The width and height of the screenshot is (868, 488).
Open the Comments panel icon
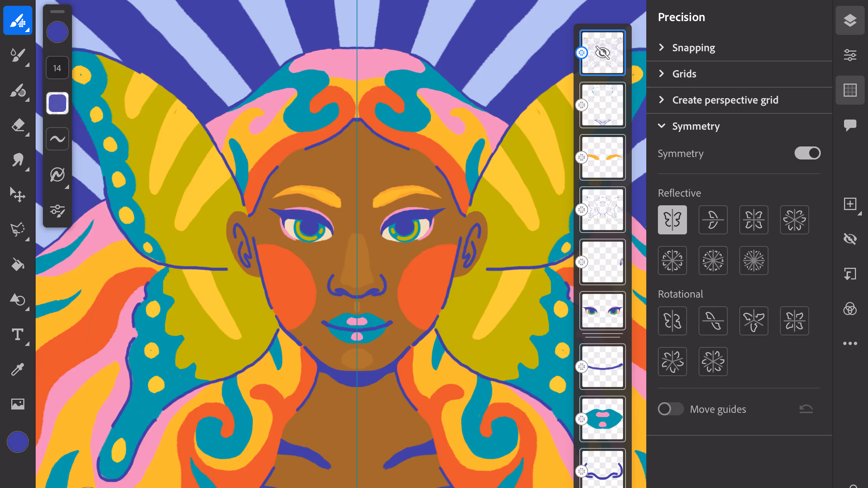pos(850,125)
